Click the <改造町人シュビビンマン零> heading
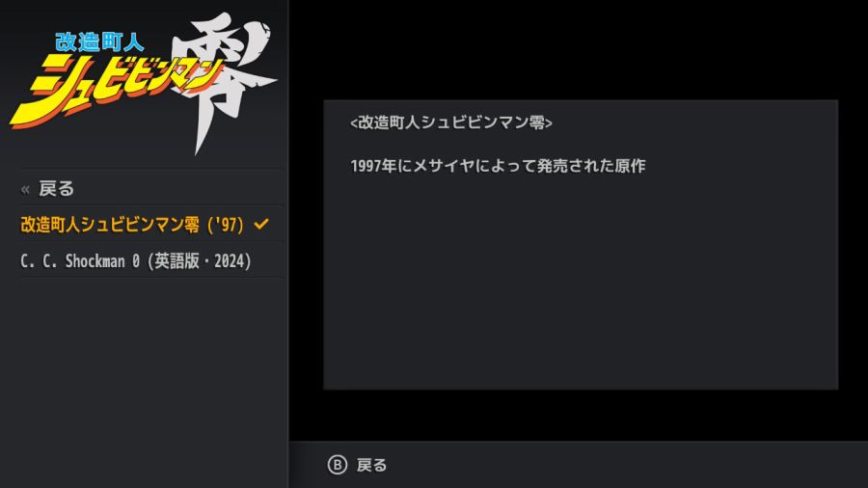The image size is (868, 488). tap(451, 122)
